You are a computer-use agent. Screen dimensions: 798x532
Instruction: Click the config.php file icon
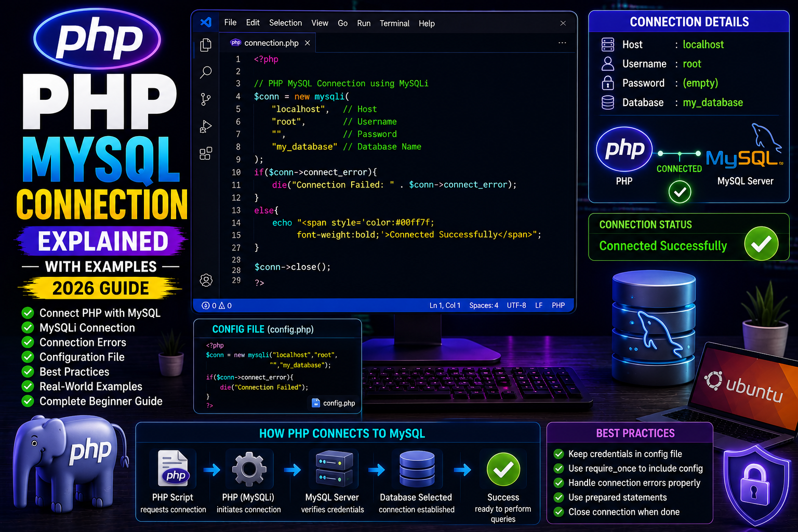(x=316, y=403)
